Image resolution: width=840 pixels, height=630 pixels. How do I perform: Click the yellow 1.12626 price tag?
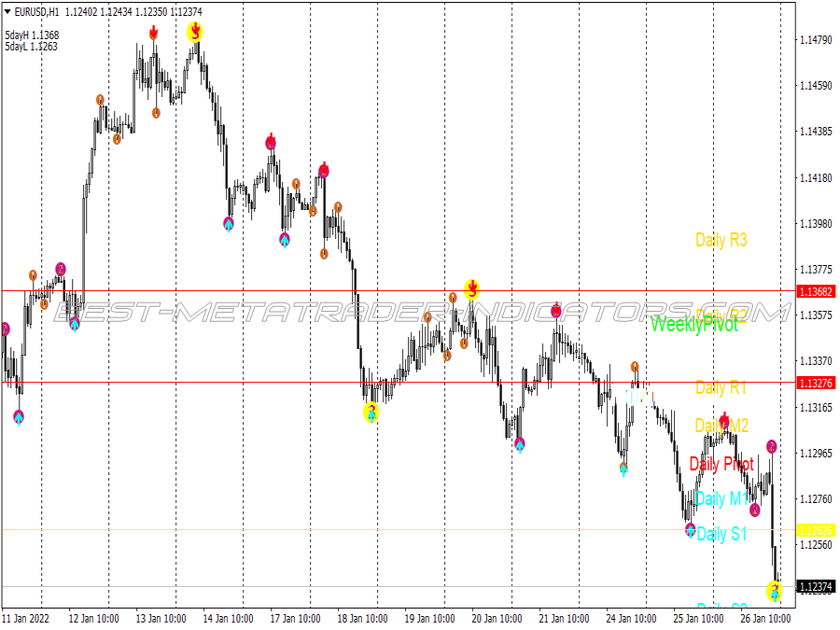(x=816, y=530)
